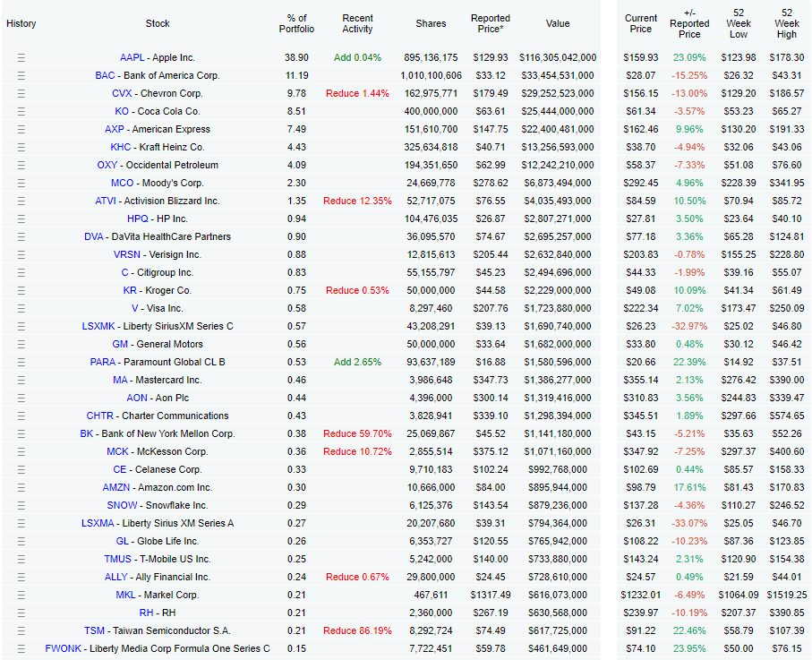The height and width of the screenshot is (660, 812).
Task: Select 38.90 portfolio percent for Apple
Action: pyautogui.click(x=296, y=57)
